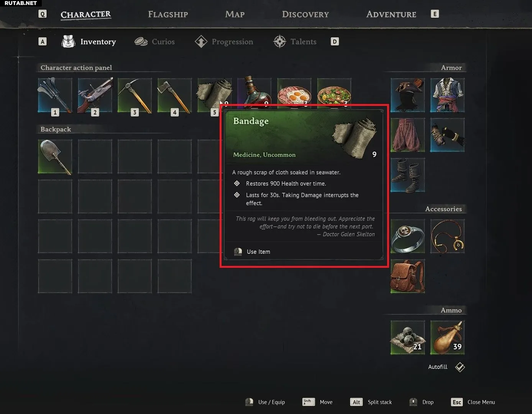Select the cannonball ammo stack
This screenshot has height=414, width=532.
(x=408, y=338)
